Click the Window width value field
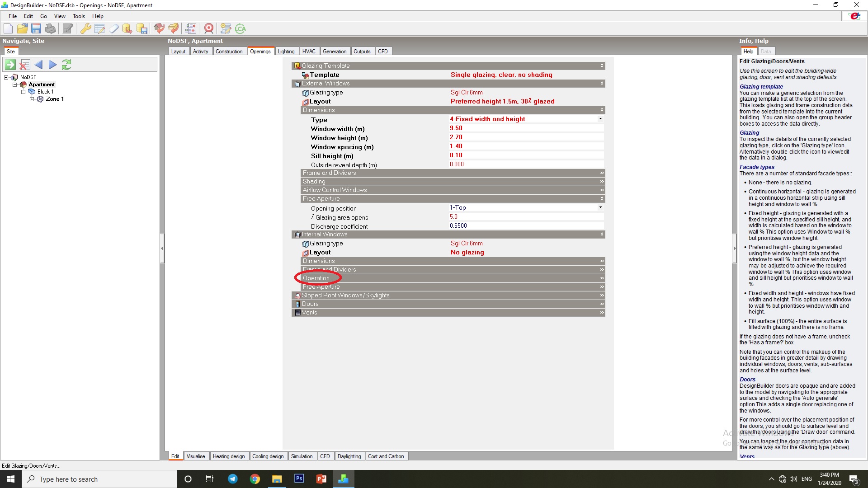 coord(526,128)
